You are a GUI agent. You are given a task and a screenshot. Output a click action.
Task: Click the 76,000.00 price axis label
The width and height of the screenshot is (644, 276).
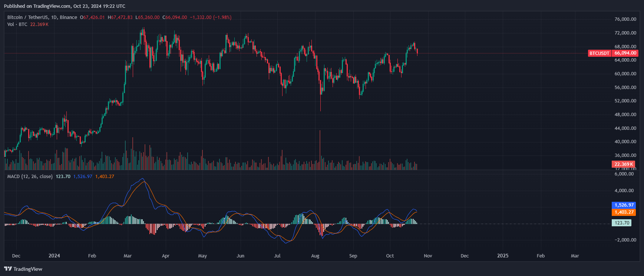625,19
